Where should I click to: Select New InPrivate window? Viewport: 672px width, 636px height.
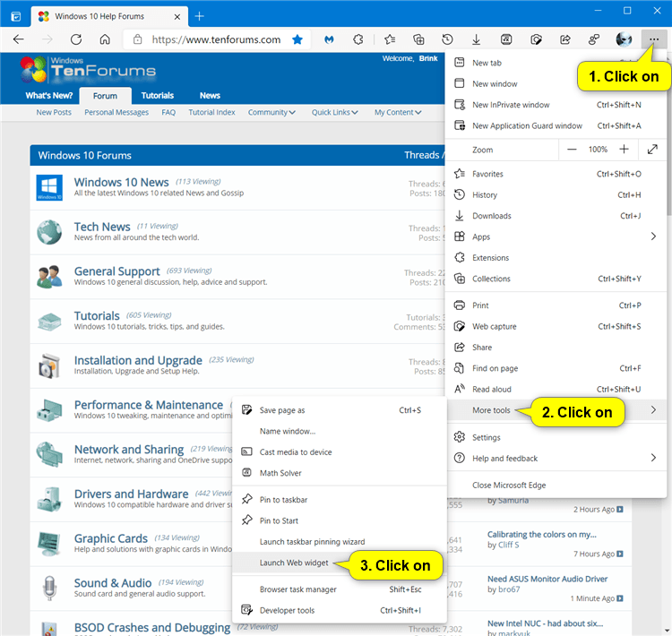point(556,105)
